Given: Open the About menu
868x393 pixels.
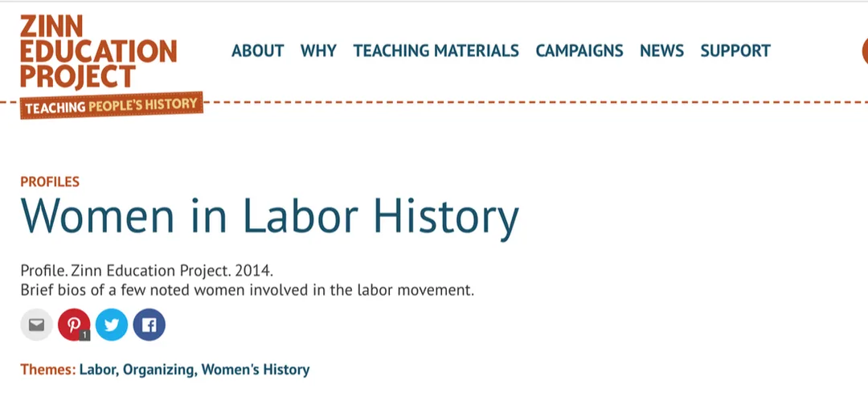Looking at the screenshot, I should click(257, 51).
